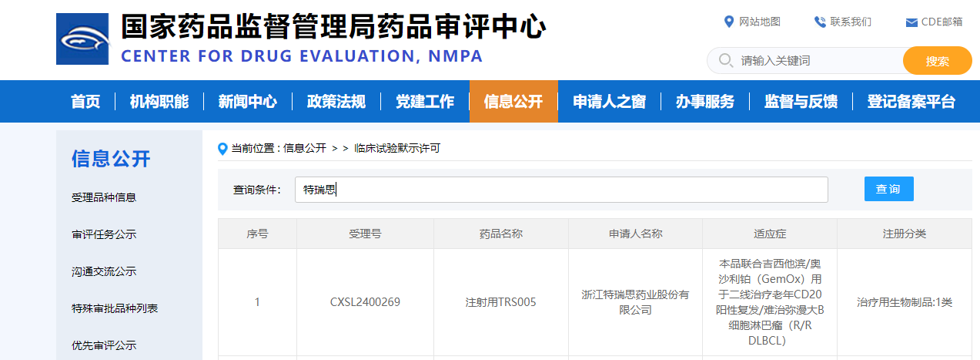Screen dimensions: 980x360
Task: Click the contact us phone icon
Action: [820, 22]
